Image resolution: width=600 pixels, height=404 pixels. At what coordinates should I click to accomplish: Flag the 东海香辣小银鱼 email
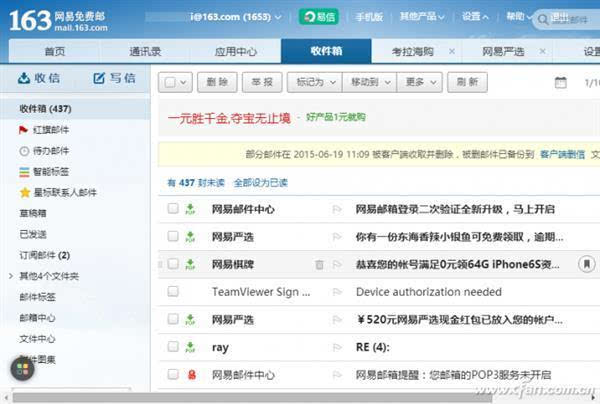tap(337, 237)
